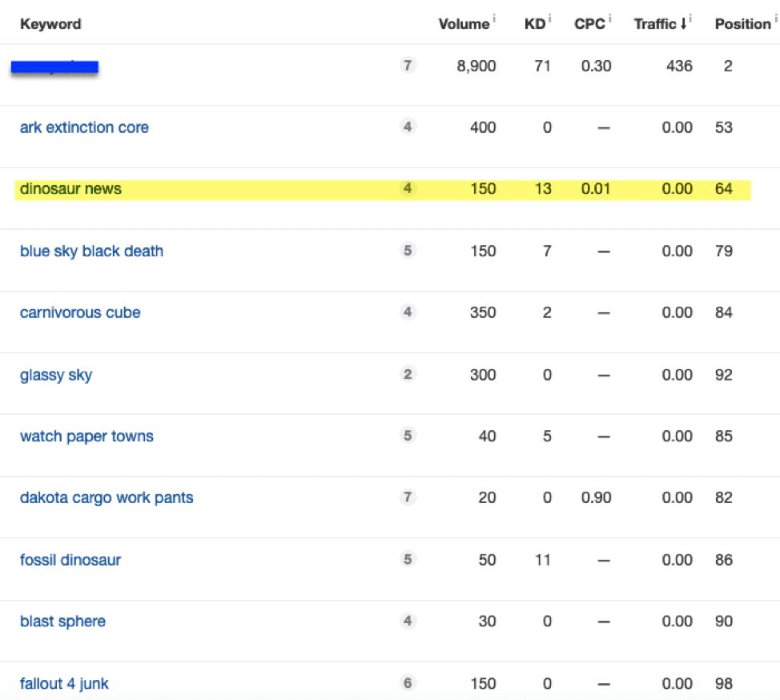Click the SERP features badge beside dinosaur news
This screenshot has width=780, height=700.
408,189
